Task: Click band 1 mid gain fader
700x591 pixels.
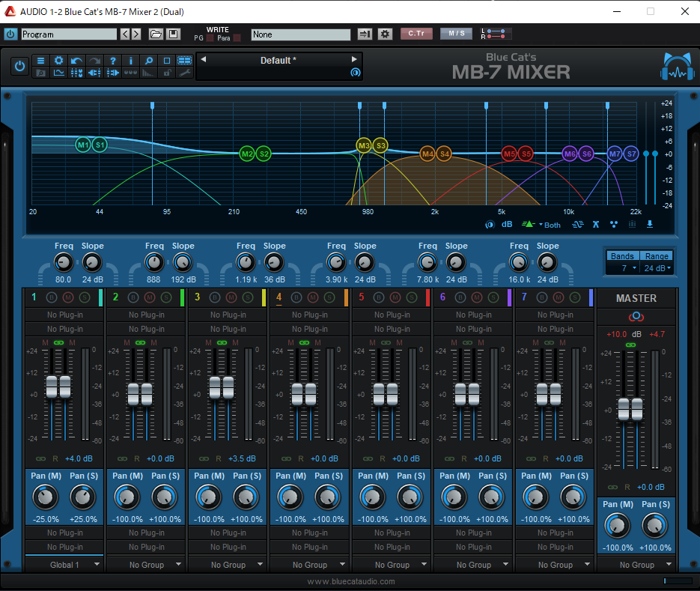Action: (52, 387)
